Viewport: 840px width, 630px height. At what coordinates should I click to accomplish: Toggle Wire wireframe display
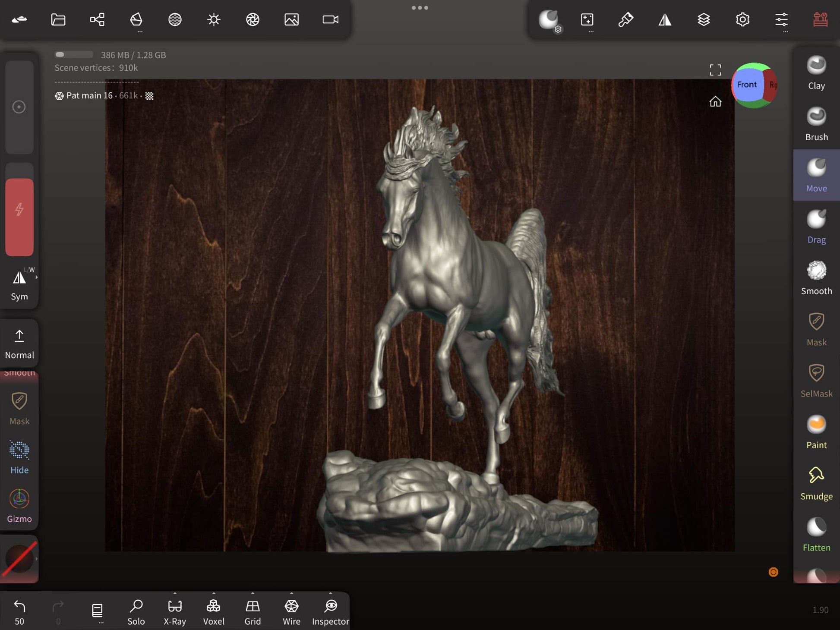(291, 611)
